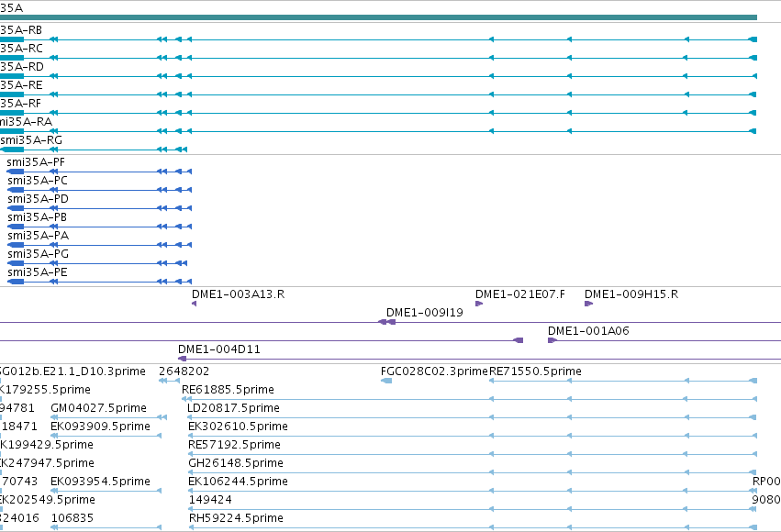Click the 106835 feature label
The width and height of the screenshot is (781, 532).
point(73,518)
